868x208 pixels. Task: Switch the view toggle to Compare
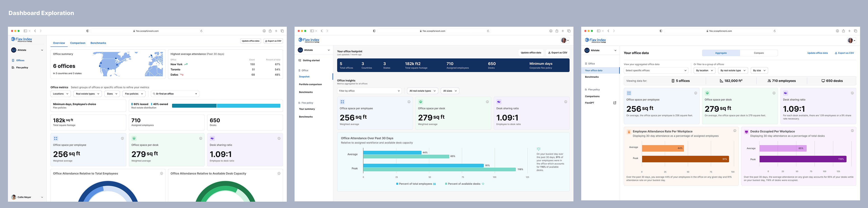pos(759,53)
